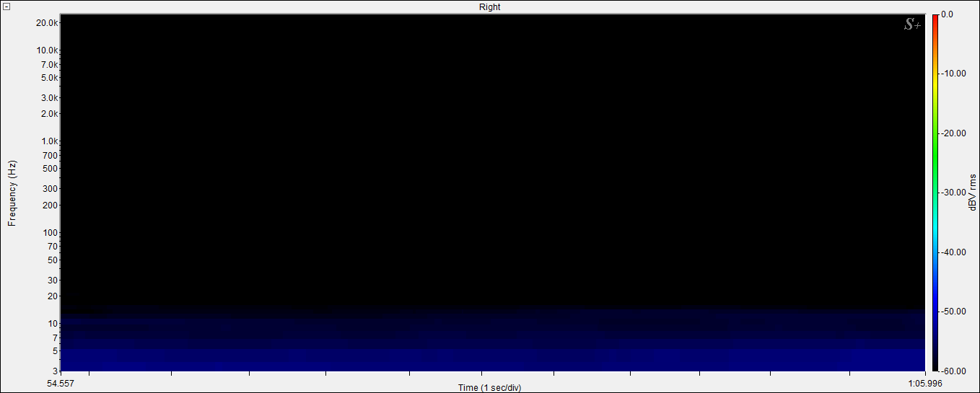Click the "Time (1 sec/div)" axis label
Screen dimensions: 980x393
coord(489,388)
